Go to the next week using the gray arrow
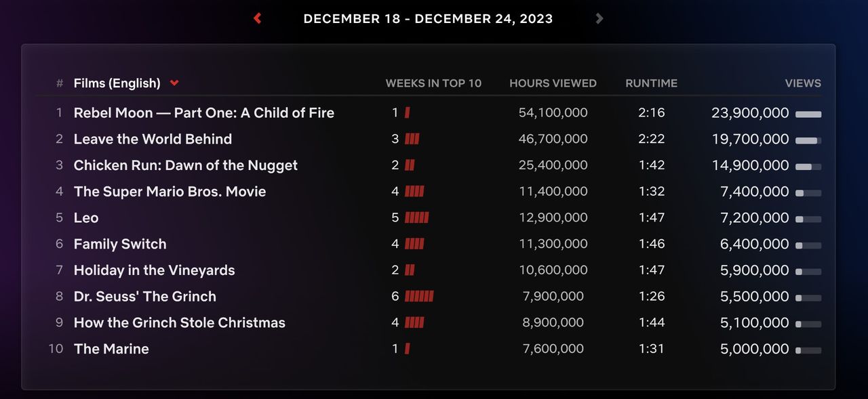This screenshot has width=868, height=399. pyautogui.click(x=599, y=18)
